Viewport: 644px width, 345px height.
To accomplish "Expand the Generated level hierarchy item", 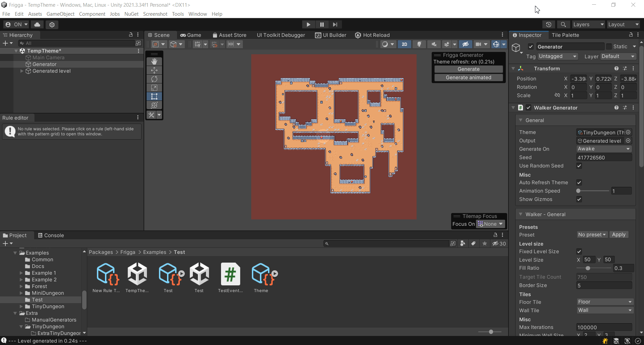I will [x=22, y=71].
